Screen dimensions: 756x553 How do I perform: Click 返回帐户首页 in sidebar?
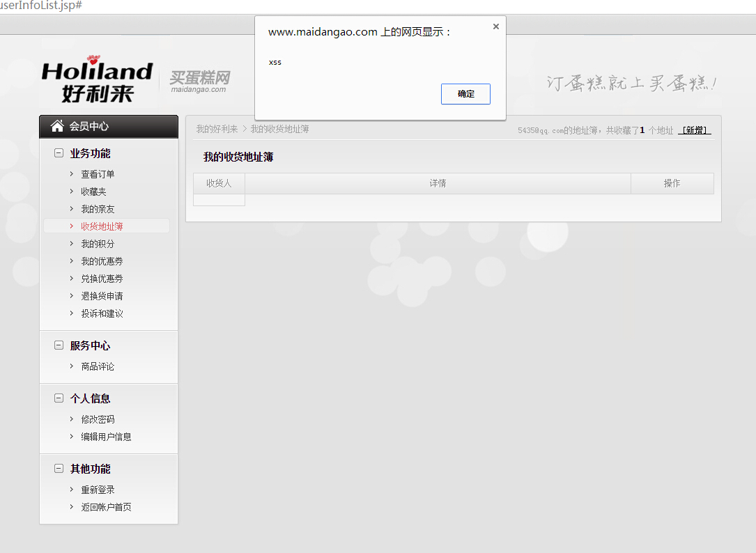[x=106, y=507]
